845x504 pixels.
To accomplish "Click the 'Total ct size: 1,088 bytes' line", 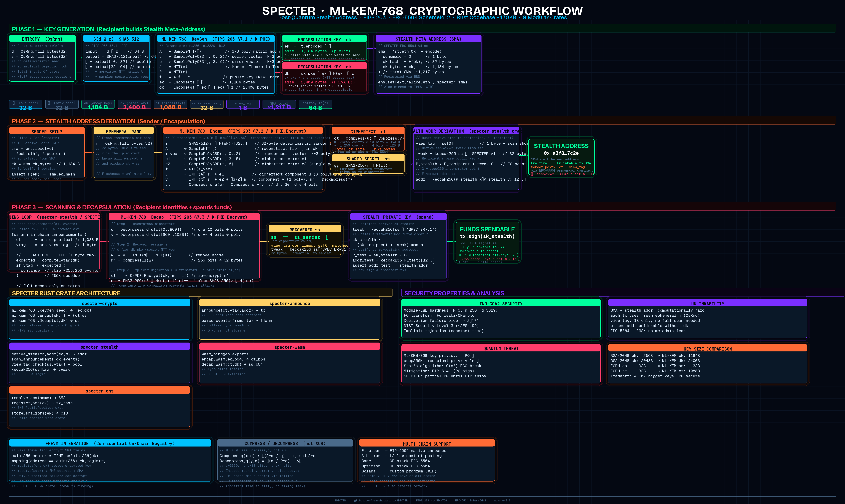I will (364, 149).
